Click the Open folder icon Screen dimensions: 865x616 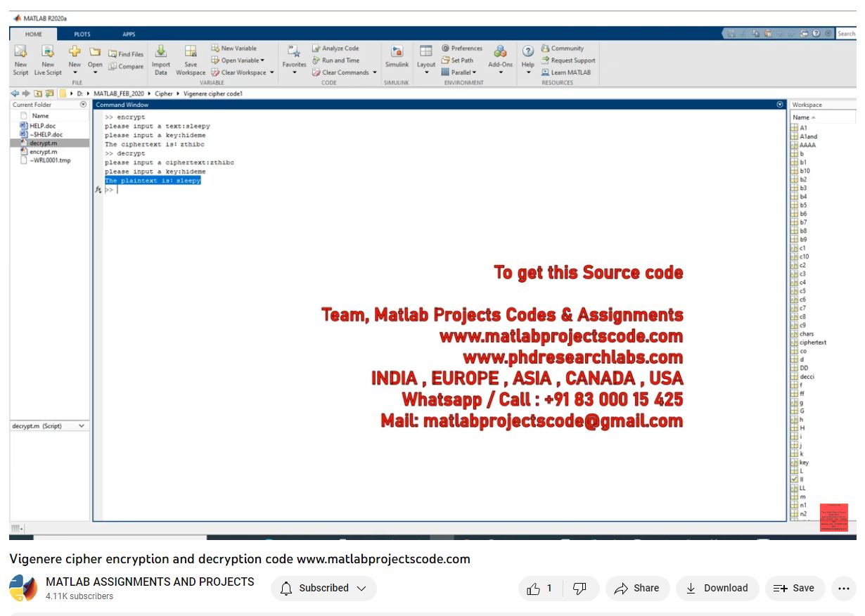[95, 51]
